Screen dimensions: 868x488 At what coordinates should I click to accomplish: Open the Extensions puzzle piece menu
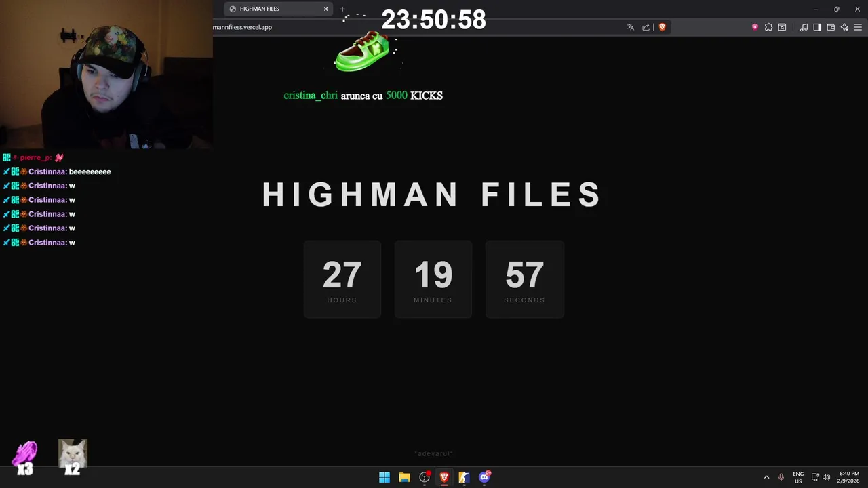(x=768, y=27)
